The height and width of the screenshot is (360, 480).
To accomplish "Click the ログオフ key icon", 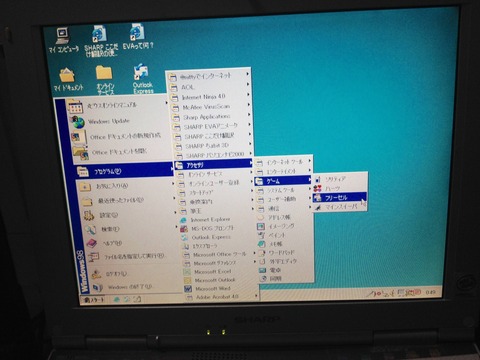I will click(x=96, y=274).
